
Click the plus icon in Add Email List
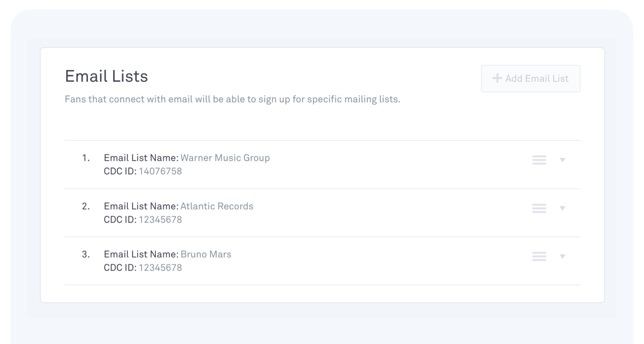click(497, 78)
